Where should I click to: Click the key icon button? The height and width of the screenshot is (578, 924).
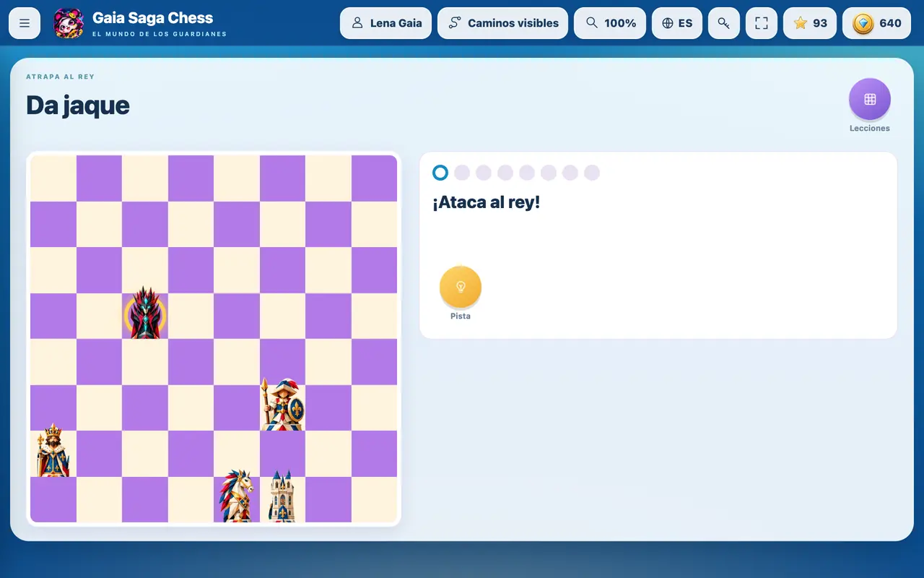(x=724, y=23)
